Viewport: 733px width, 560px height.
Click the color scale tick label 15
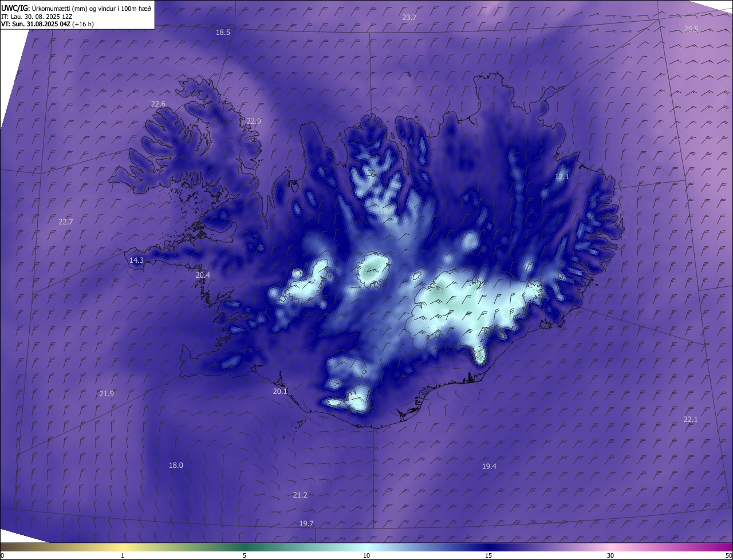(488, 555)
